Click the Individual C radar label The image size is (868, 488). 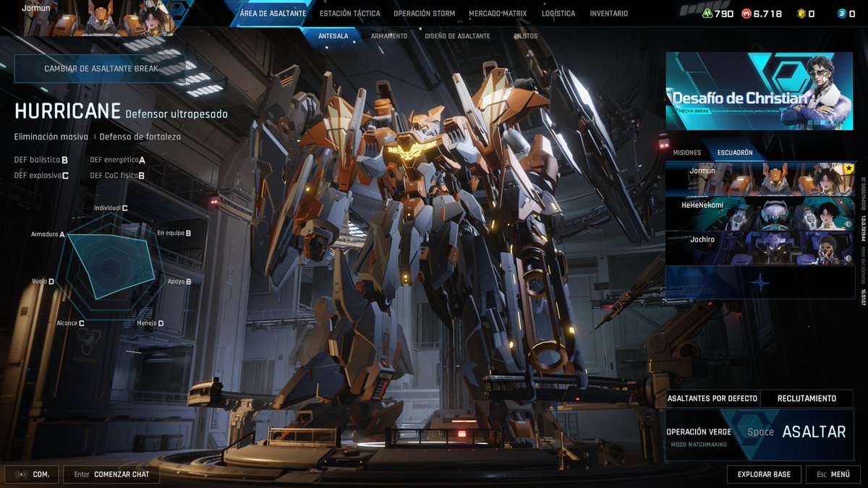point(111,208)
